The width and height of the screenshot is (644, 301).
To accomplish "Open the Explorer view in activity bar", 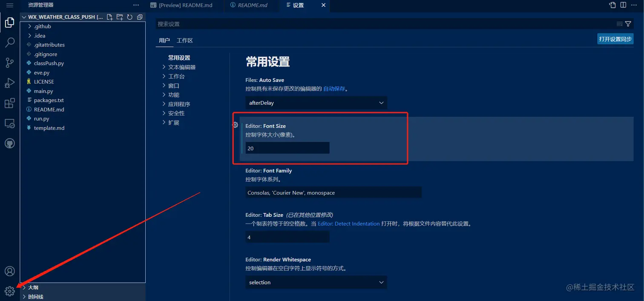I will pyautogui.click(x=9, y=23).
